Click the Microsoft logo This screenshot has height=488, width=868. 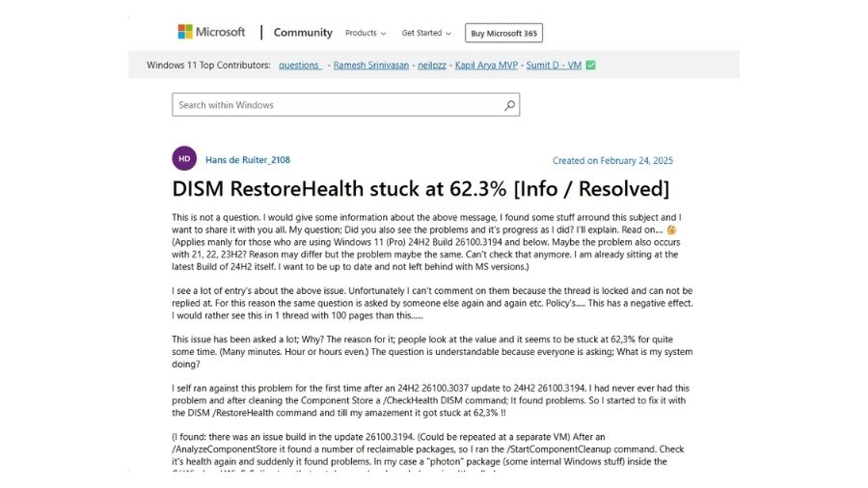pyautogui.click(x=211, y=32)
